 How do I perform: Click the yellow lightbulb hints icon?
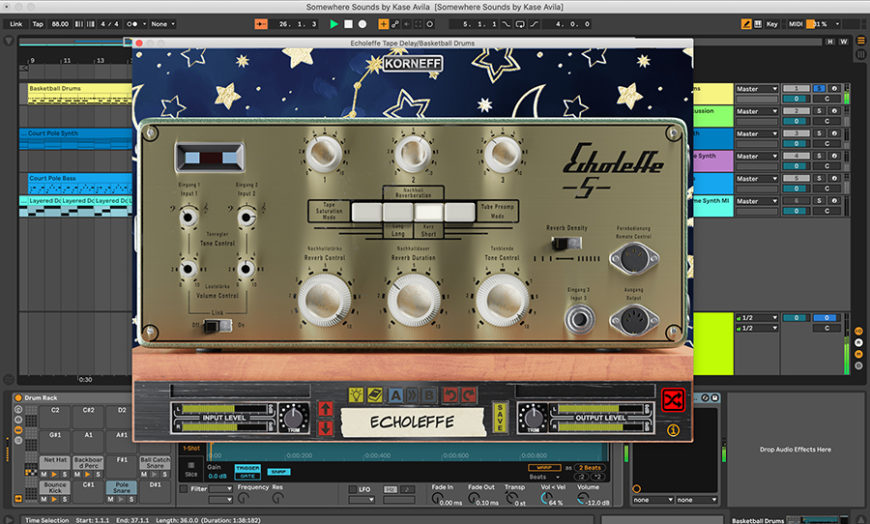356,395
